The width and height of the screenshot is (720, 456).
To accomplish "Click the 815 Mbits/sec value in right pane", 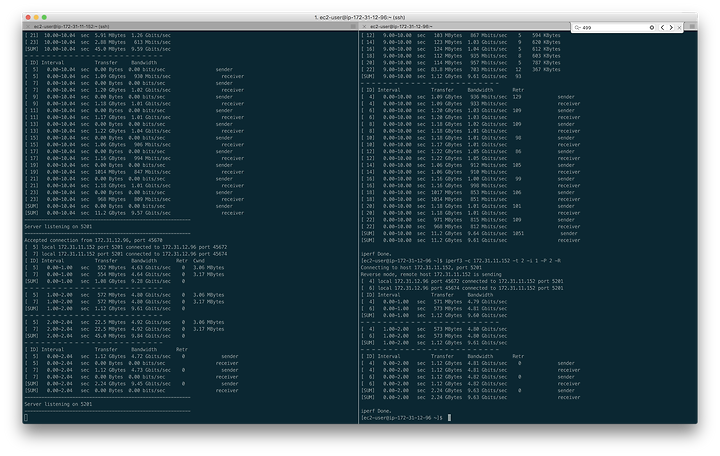I will pos(489,220).
